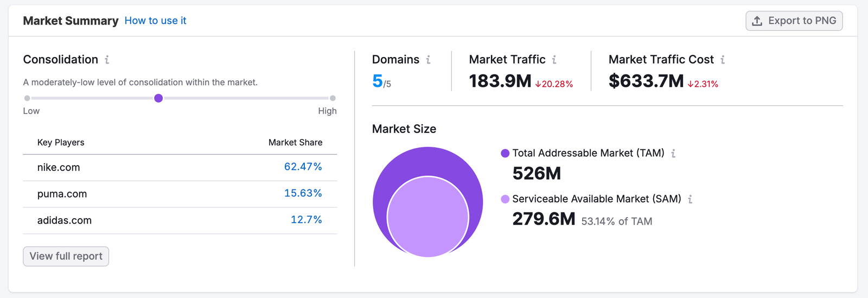Click the Domains count 5 value
This screenshot has width=868, height=298.
click(x=378, y=81)
